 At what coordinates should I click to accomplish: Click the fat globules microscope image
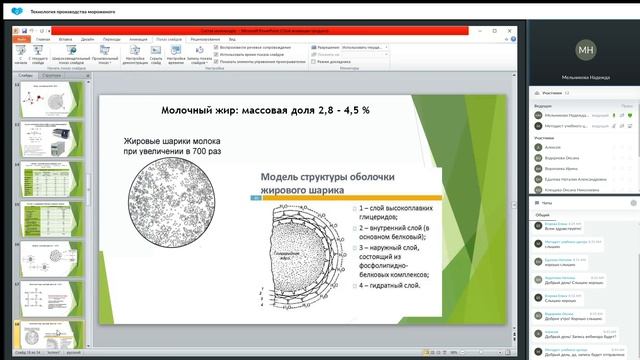click(x=172, y=203)
